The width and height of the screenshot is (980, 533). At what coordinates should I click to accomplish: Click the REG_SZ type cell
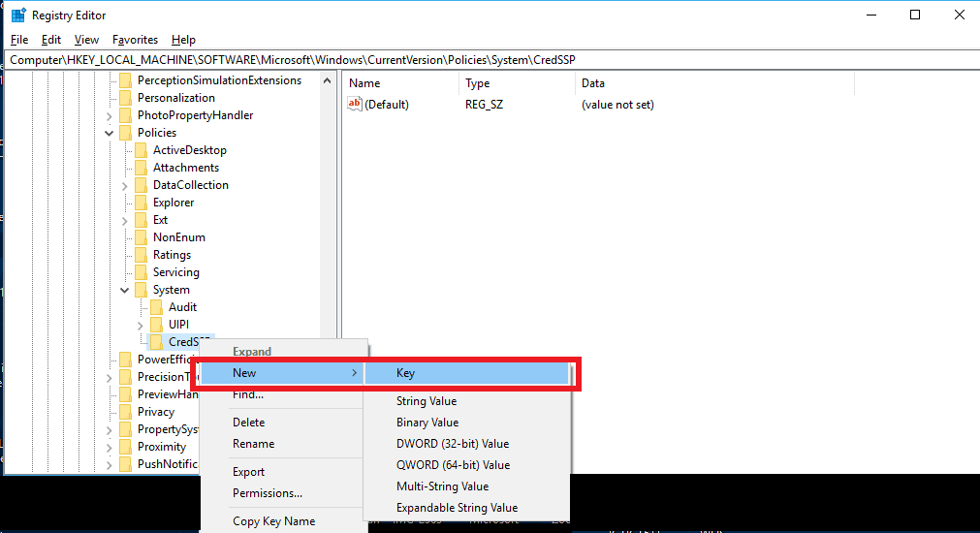(485, 105)
